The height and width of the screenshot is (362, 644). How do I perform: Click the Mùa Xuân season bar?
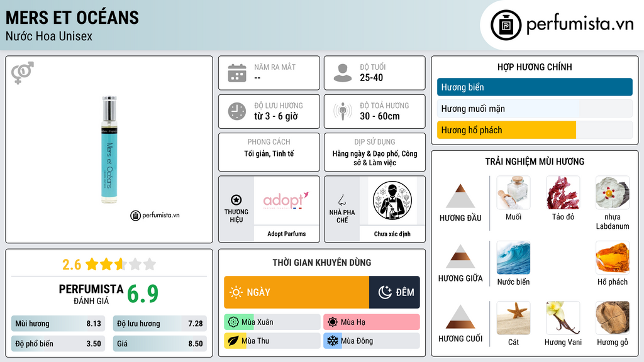[x=272, y=322]
